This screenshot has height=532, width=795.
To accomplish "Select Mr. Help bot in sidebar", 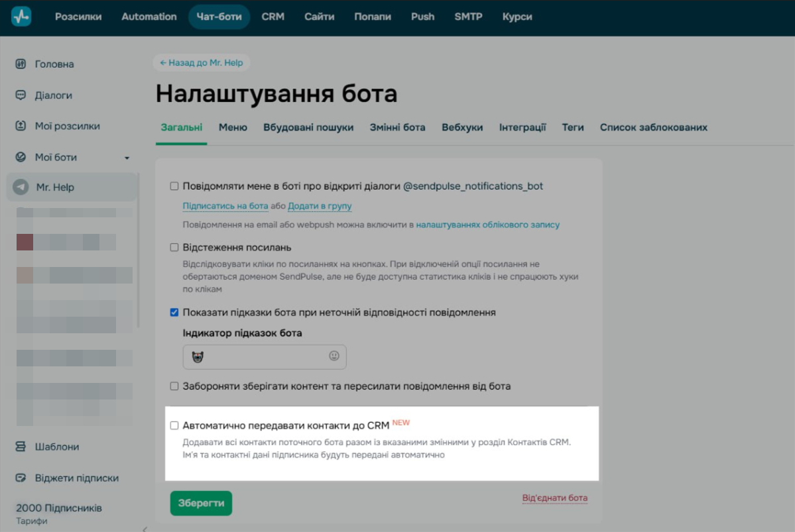I will [72, 187].
